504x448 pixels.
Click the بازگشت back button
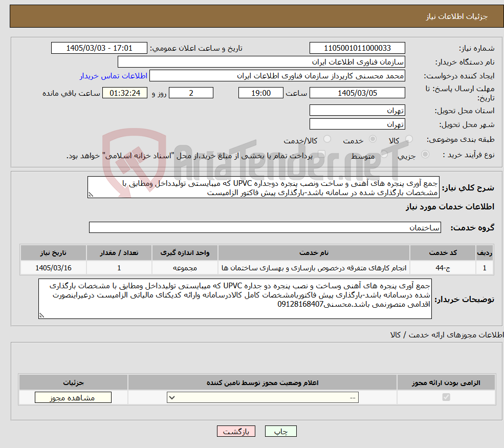click(x=236, y=431)
